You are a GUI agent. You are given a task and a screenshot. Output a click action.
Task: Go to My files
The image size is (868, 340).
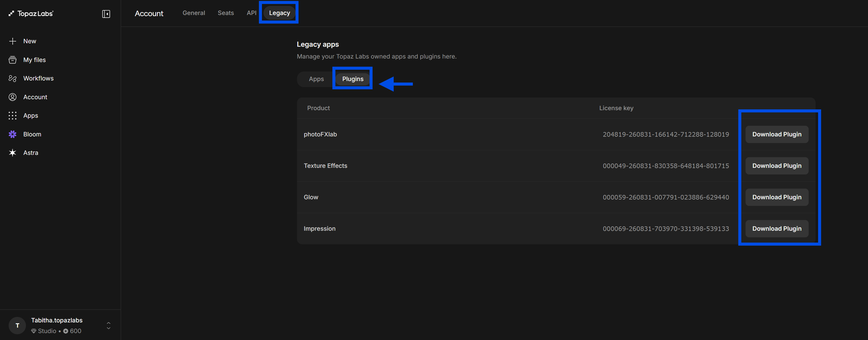point(34,60)
